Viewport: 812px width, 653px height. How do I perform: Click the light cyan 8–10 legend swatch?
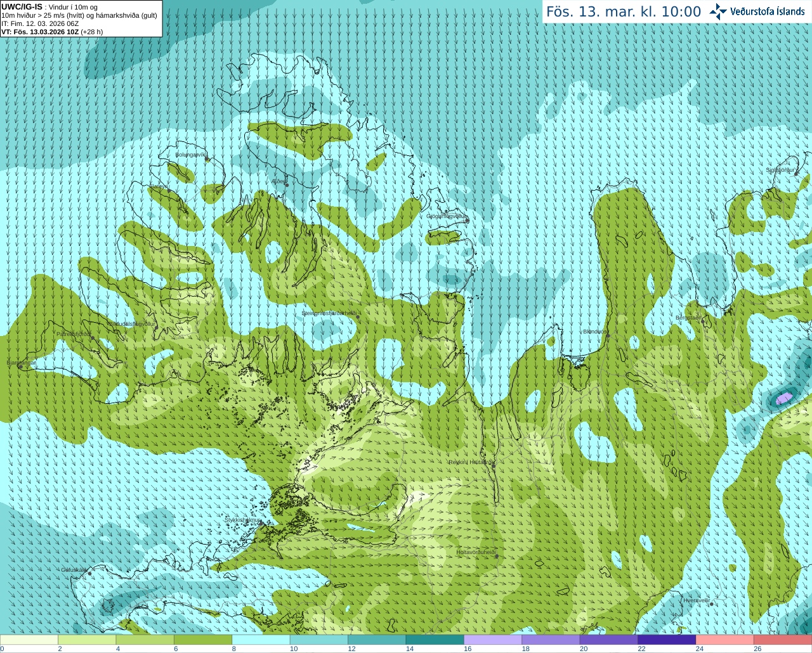pos(261,640)
